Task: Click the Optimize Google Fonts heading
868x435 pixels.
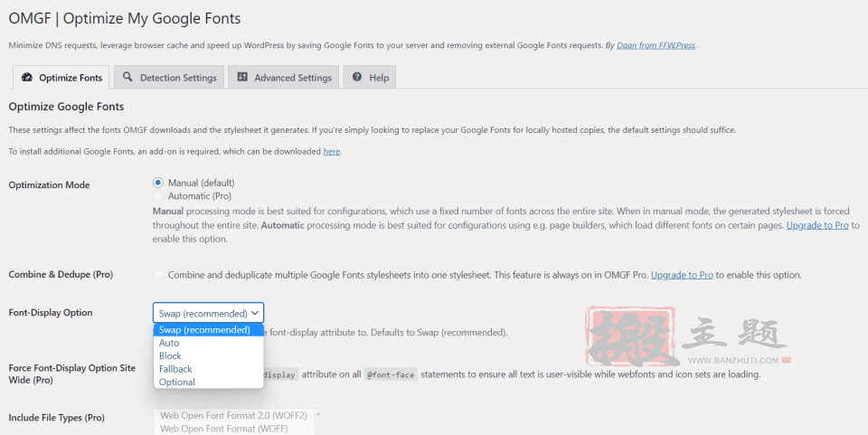Action: (x=66, y=106)
